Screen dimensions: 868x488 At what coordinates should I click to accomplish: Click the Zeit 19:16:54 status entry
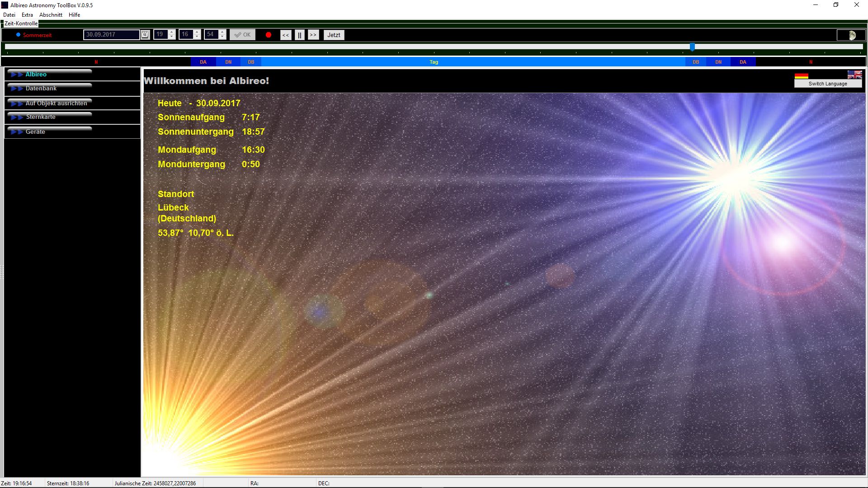click(x=16, y=483)
